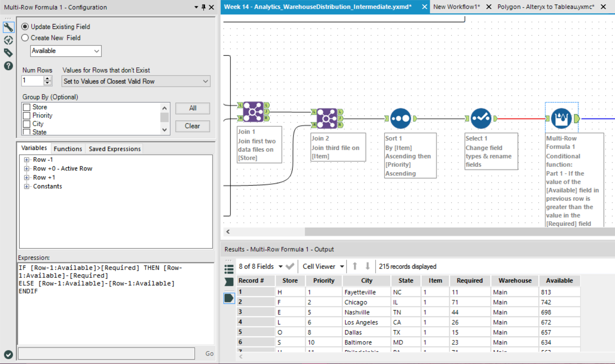Select Create New Field radio button

pyautogui.click(x=25, y=38)
